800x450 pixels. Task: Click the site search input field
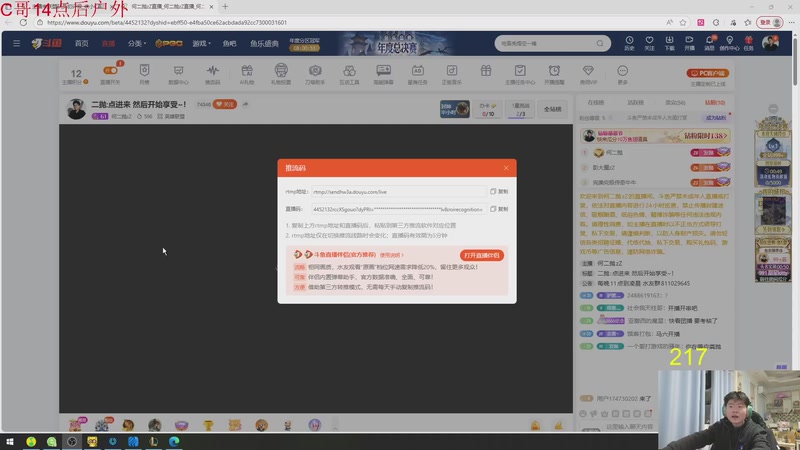[546, 43]
